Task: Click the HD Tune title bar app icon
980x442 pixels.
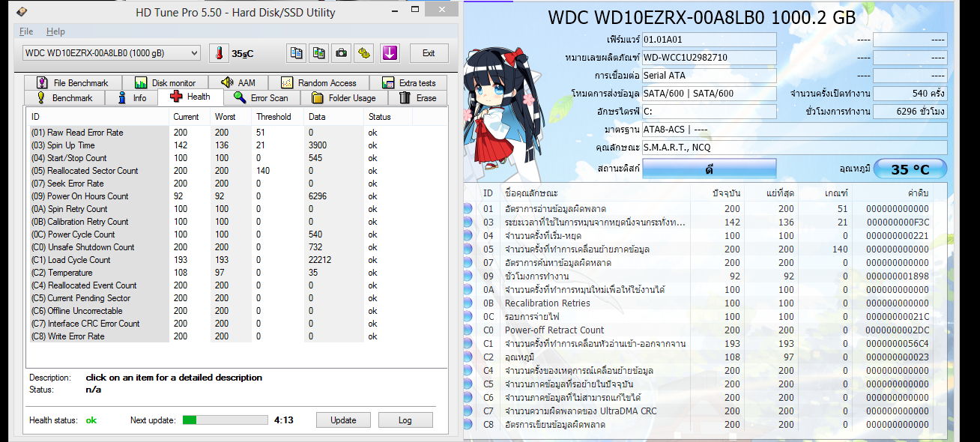Action: (x=22, y=12)
